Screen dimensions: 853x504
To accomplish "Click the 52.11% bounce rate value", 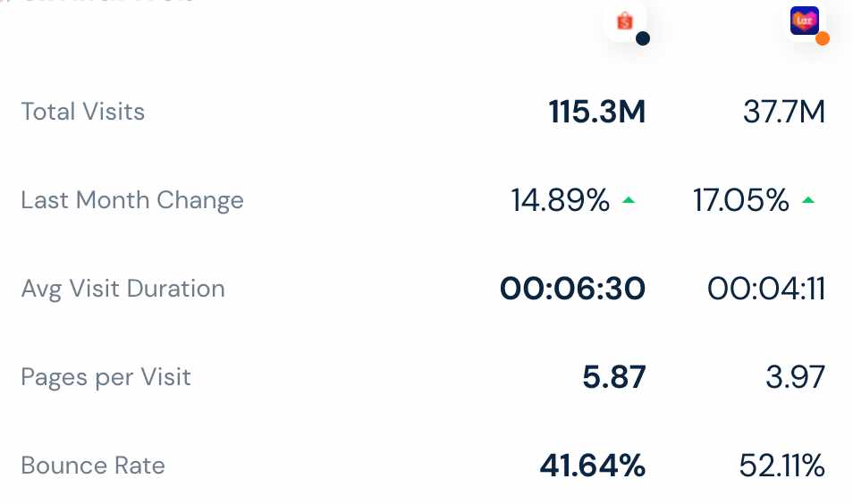I will tap(781, 466).
